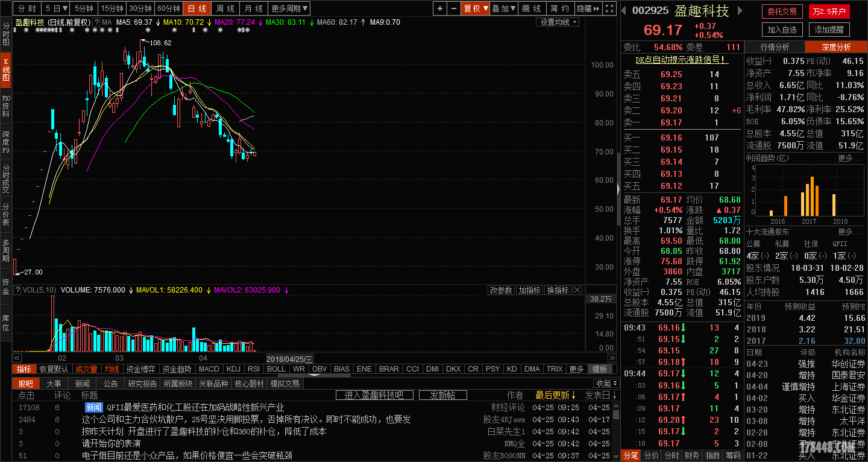
Task: Open F10资料 sidebar item
Action: pyautogui.click(x=5, y=106)
